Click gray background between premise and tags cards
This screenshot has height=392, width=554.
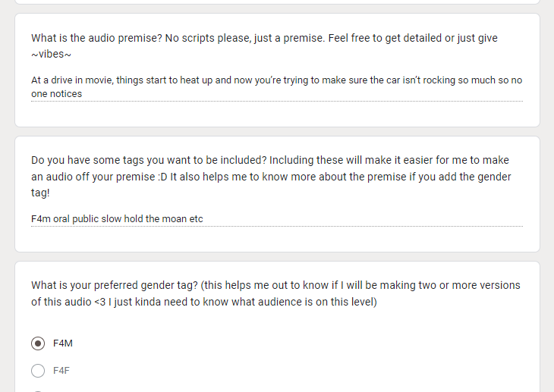277,131
